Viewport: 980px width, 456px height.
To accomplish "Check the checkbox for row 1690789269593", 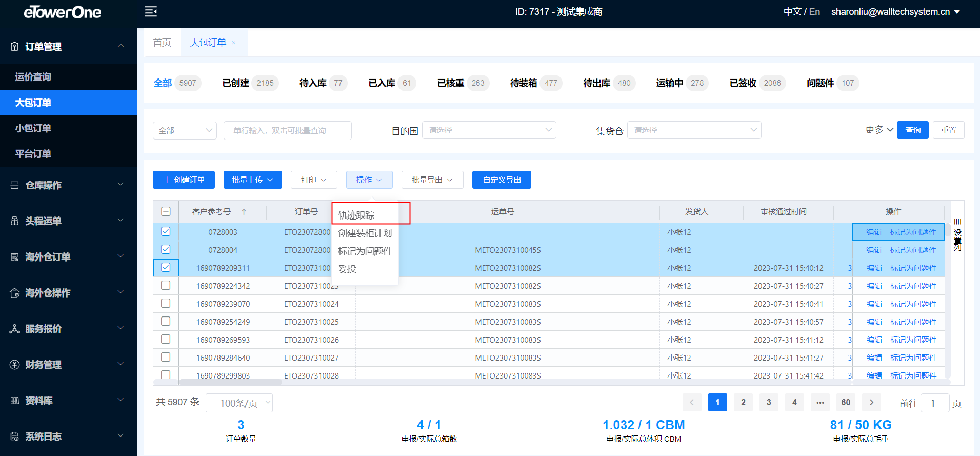I will coord(166,339).
